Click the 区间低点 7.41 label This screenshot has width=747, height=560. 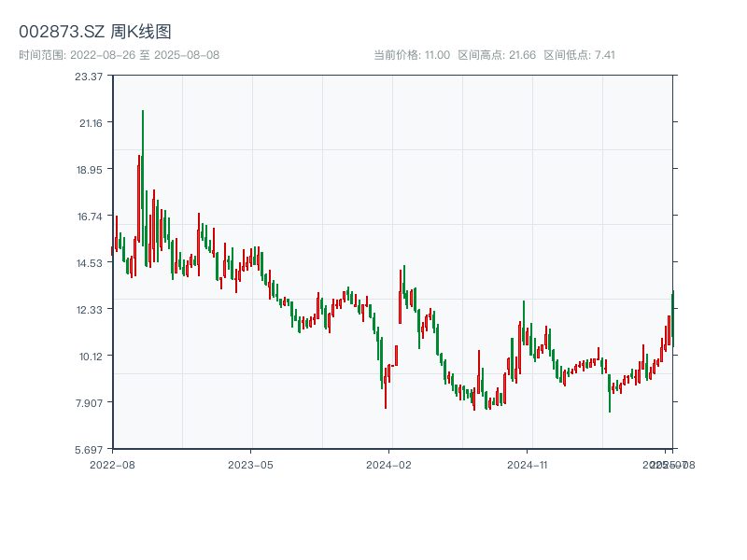(579, 55)
